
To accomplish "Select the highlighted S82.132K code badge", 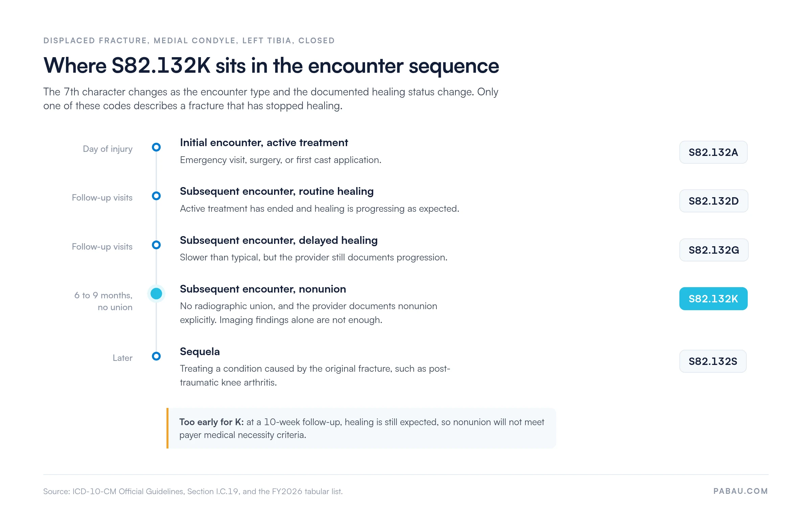I will (713, 299).
